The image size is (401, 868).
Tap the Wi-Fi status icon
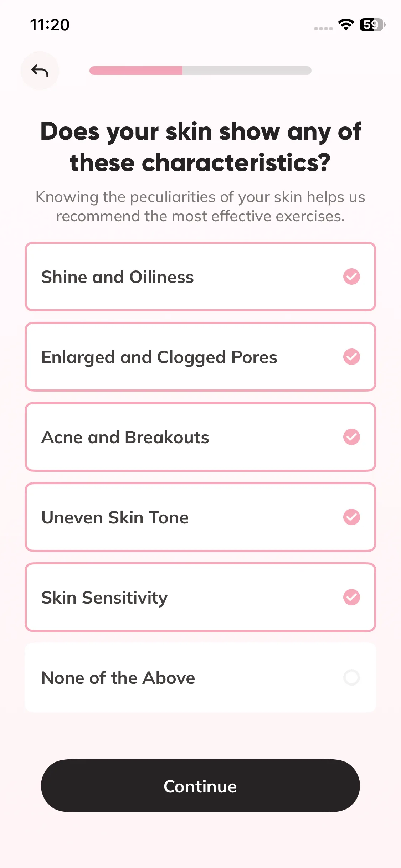346,24
